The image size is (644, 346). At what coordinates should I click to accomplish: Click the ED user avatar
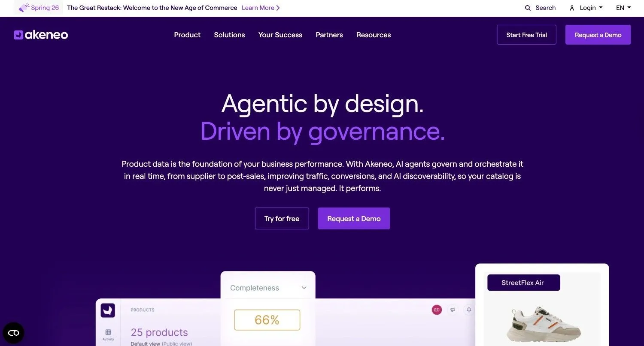pyautogui.click(x=437, y=310)
